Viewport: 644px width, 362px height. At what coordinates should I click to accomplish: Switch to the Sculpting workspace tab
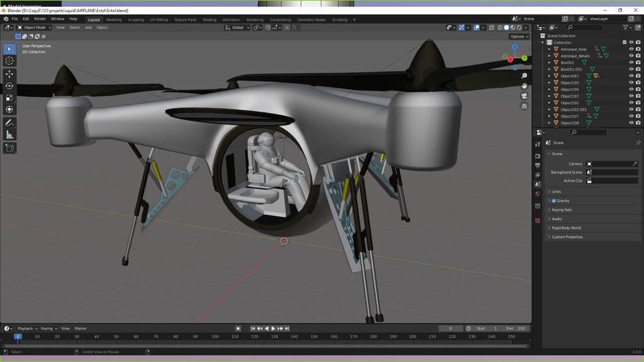(136, 19)
